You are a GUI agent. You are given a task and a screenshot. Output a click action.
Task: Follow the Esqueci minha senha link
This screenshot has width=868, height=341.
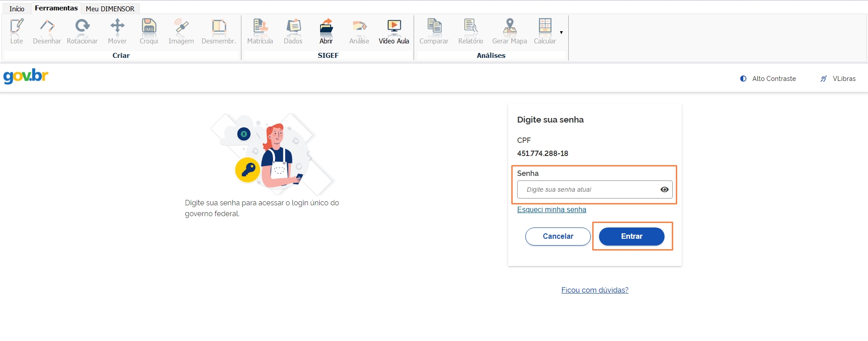tap(552, 209)
